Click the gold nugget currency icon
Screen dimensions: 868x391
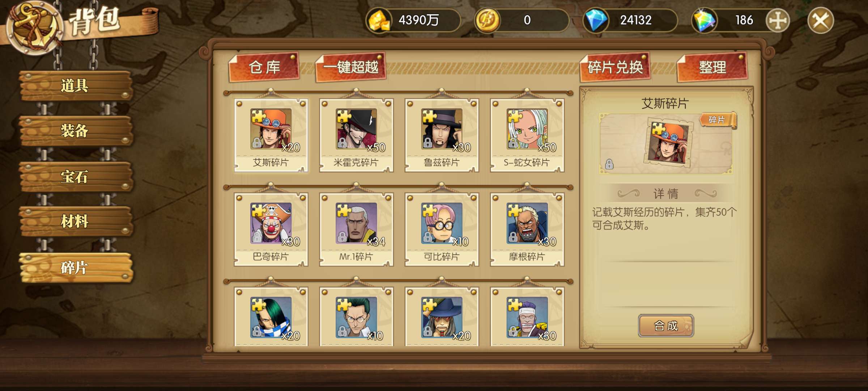tap(379, 20)
